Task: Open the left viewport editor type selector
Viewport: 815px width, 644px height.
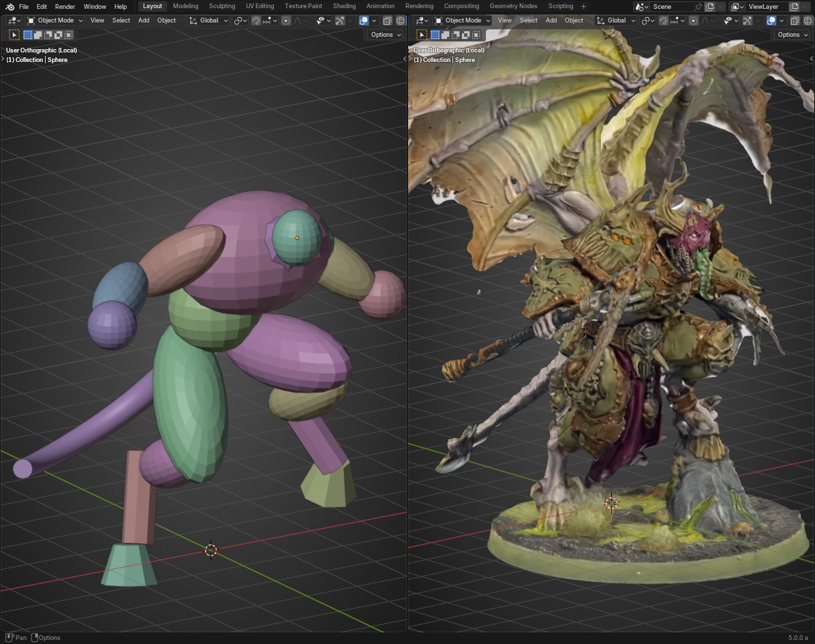Action: point(14,20)
